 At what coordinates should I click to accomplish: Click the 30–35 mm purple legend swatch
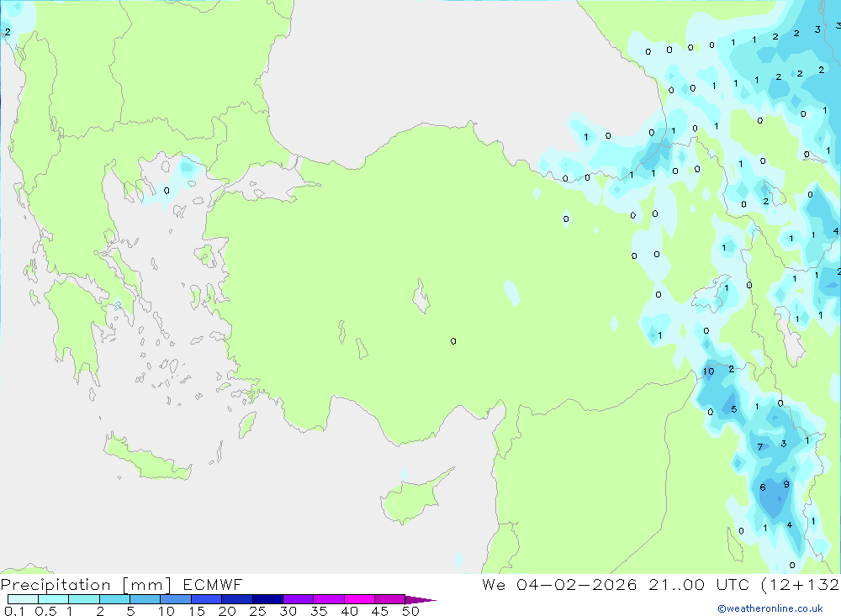[x=298, y=599]
